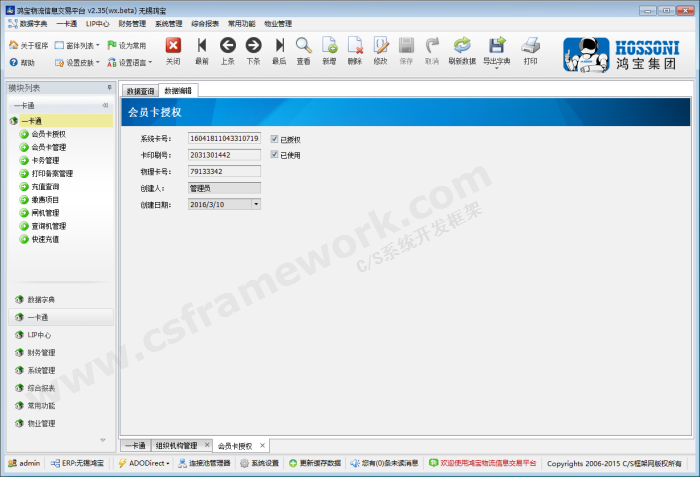Open the 财务管理 menu

point(131,23)
